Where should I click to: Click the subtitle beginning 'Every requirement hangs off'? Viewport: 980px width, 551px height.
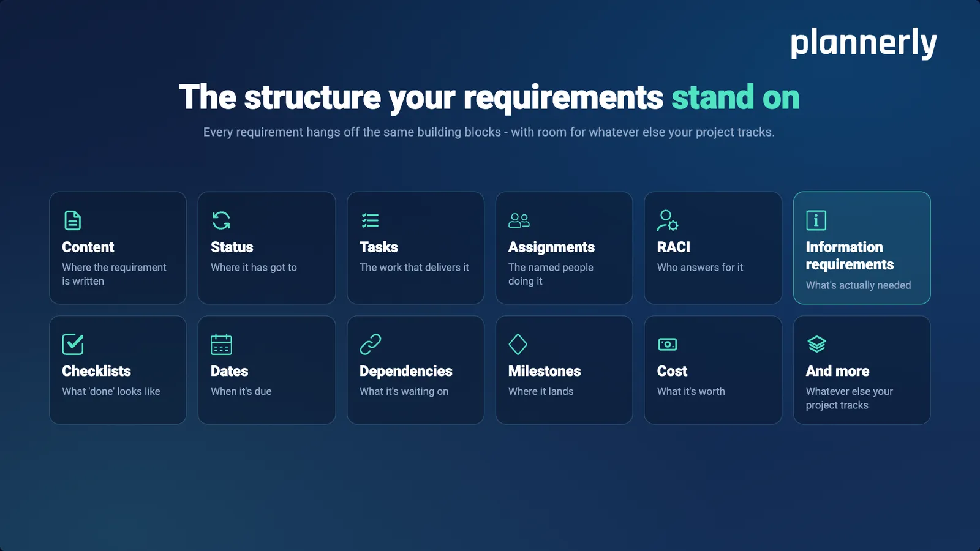[489, 132]
